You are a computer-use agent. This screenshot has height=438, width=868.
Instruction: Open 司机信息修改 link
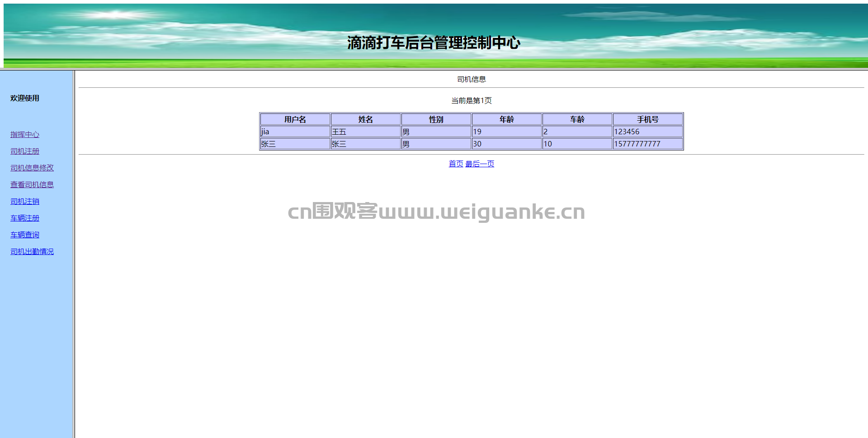coord(32,168)
